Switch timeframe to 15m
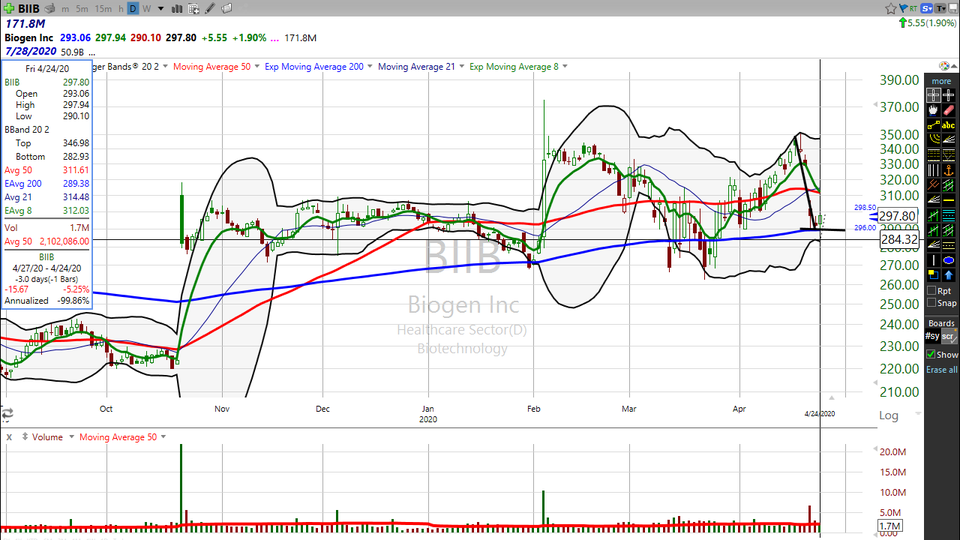This screenshot has height=540, width=960. [103, 9]
